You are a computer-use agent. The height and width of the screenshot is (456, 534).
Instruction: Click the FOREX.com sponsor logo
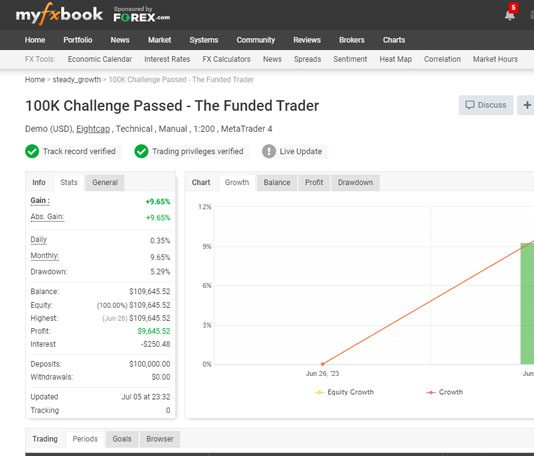point(142,15)
